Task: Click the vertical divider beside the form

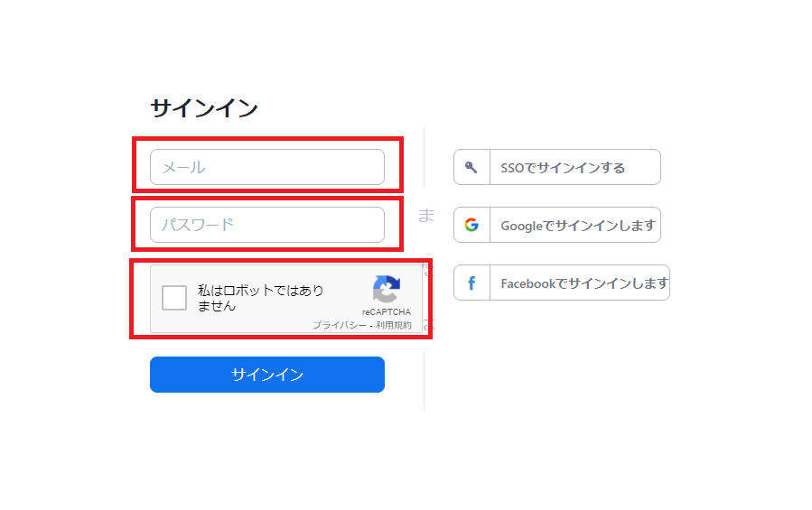Action: coord(424,379)
